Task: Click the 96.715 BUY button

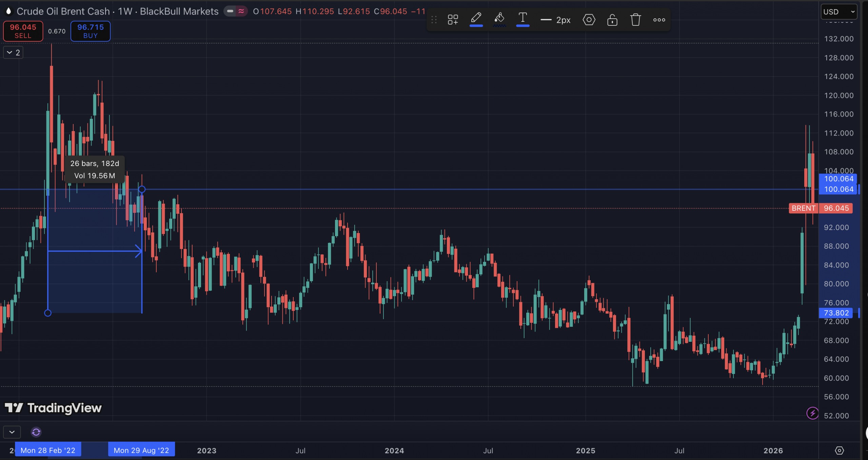Action: click(90, 31)
